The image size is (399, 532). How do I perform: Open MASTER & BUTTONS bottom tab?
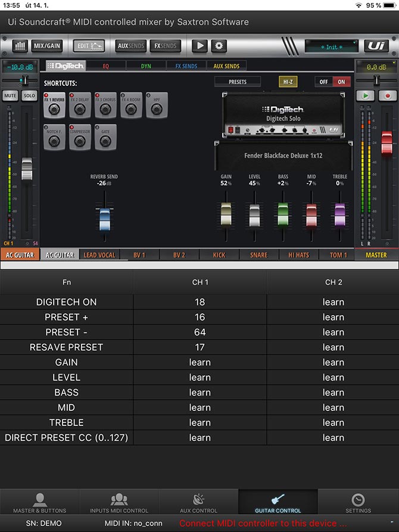click(x=40, y=502)
